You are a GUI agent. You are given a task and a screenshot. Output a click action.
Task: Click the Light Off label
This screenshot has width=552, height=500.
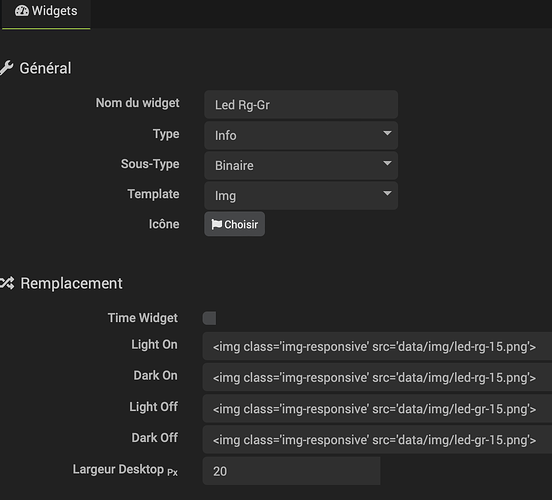pyautogui.click(x=153, y=407)
